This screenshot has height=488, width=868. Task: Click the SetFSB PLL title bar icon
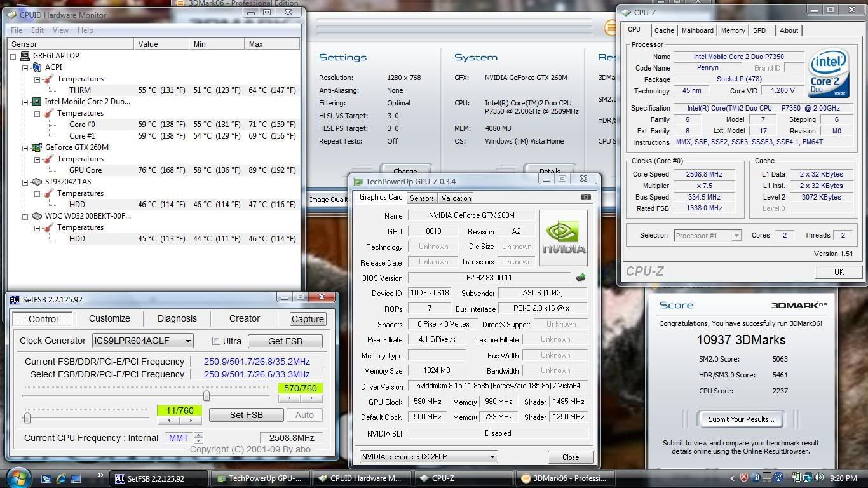[15, 299]
